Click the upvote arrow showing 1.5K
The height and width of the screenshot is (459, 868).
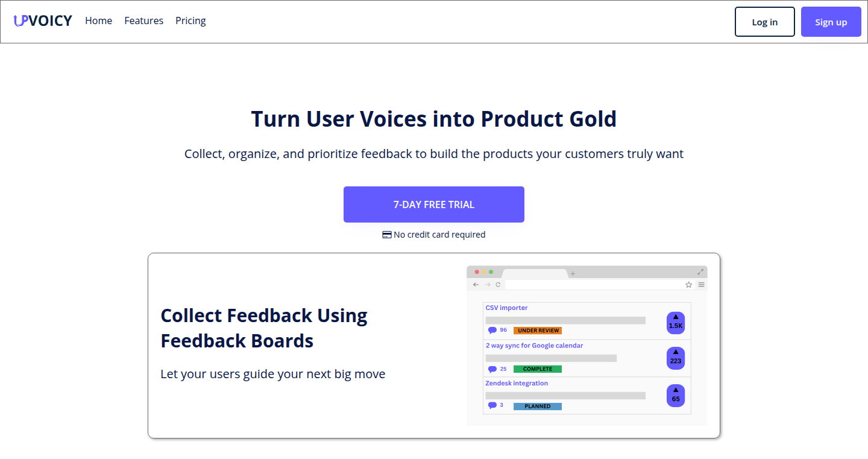click(676, 323)
